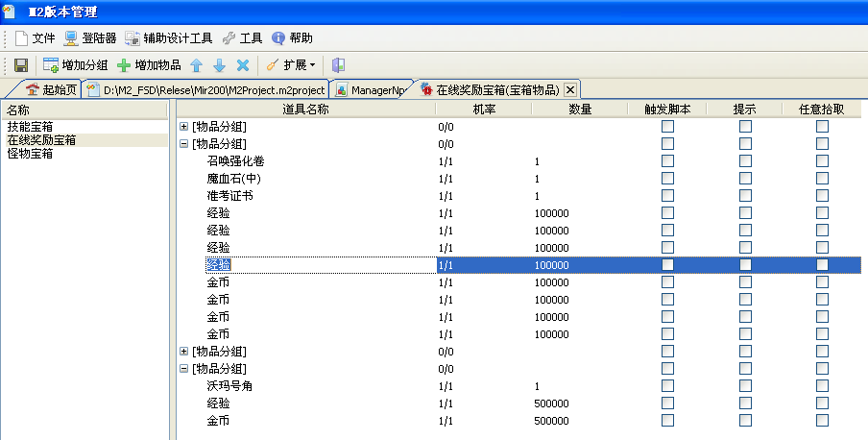Toggle 提示 checkbox for 沃玛号角

746,385
